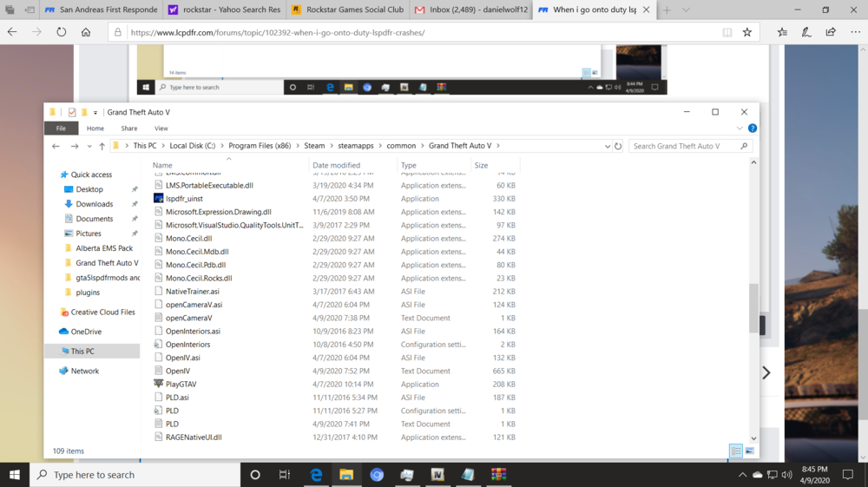
Task: Select Quick access in navigation pane
Action: pyautogui.click(x=91, y=174)
